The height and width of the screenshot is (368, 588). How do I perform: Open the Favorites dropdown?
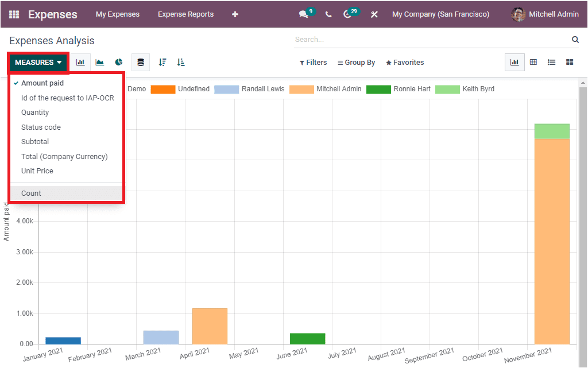click(x=404, y=62)
